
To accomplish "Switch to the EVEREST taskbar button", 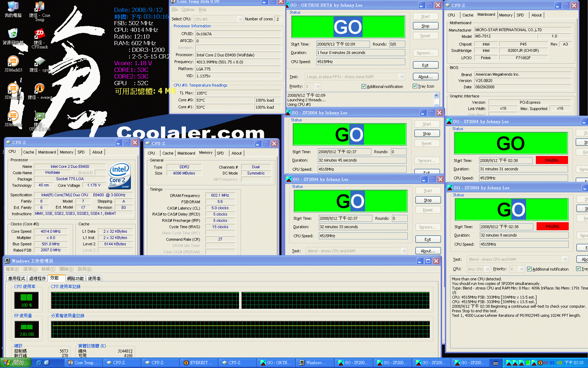I will (x=199, y=363).
